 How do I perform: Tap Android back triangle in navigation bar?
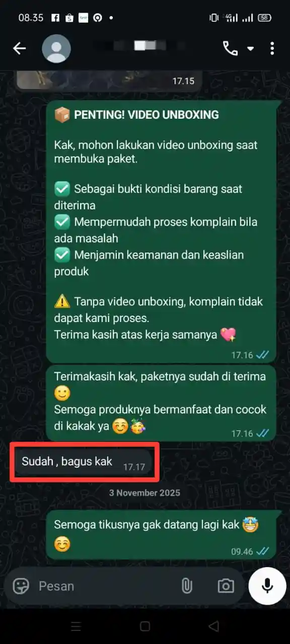click(214, 626)
